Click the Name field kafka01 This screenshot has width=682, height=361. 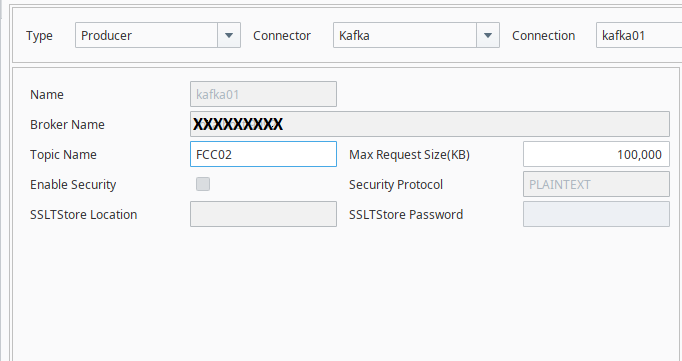(263, 94)
